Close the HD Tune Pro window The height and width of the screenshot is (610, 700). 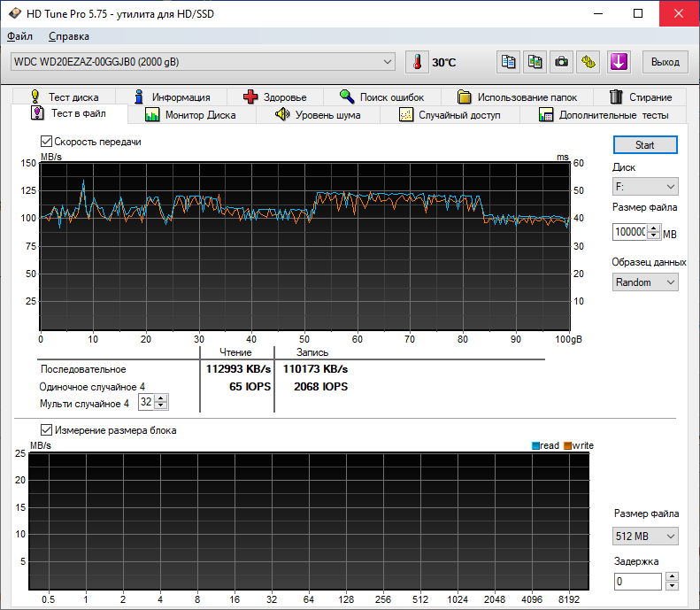[679, 13]
